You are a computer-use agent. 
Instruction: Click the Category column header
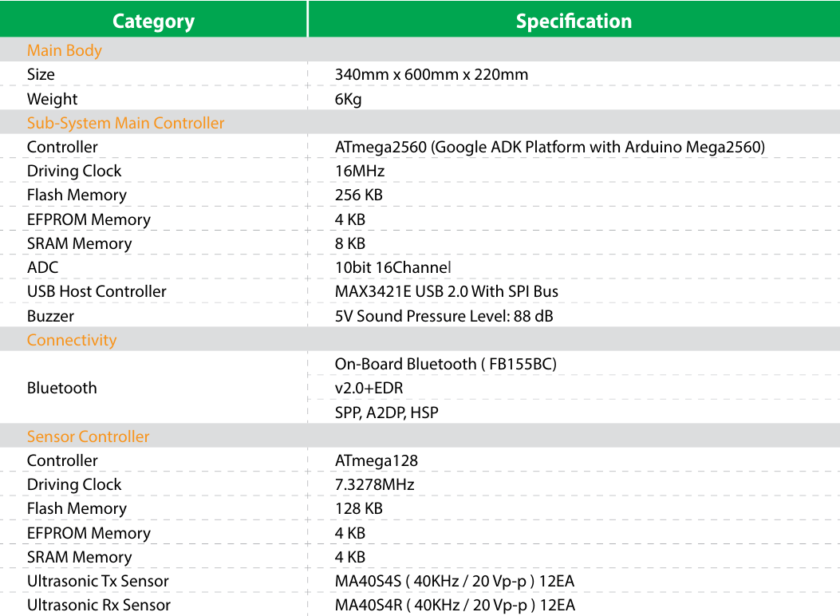153,21
